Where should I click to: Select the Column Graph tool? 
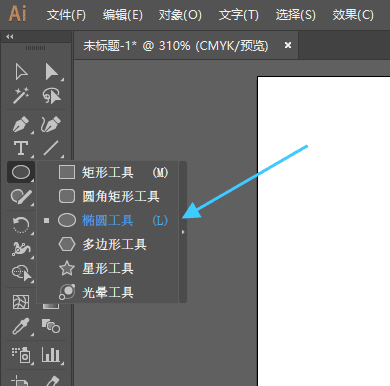51,355
